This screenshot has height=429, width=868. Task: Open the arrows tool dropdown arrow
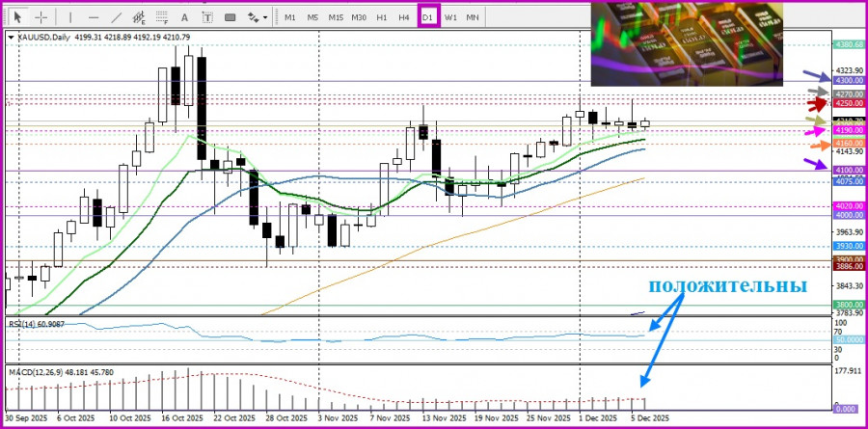266,17
